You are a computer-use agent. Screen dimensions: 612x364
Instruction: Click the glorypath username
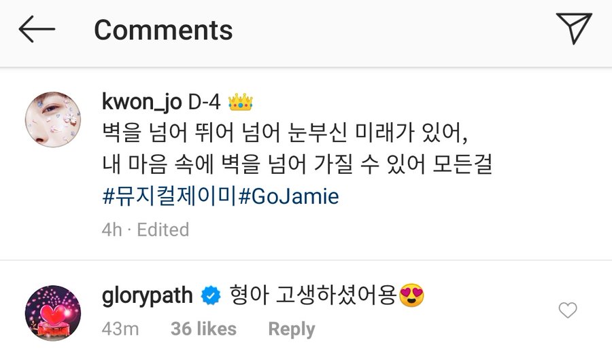(x=147, y=296)
